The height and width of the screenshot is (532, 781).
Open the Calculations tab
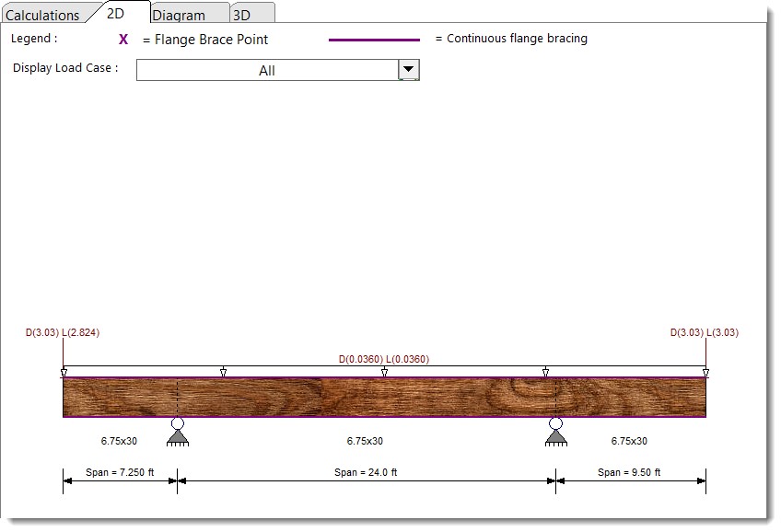(x=42, y=15)
